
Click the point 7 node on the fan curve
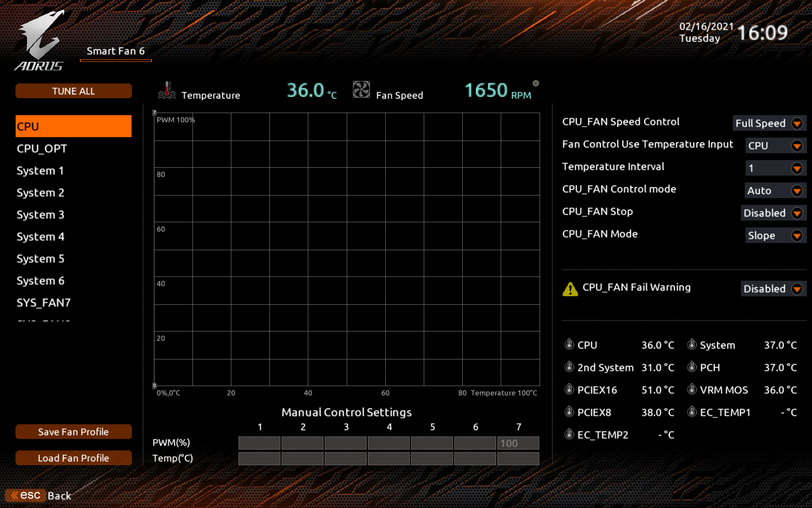(x=155, y=113)
